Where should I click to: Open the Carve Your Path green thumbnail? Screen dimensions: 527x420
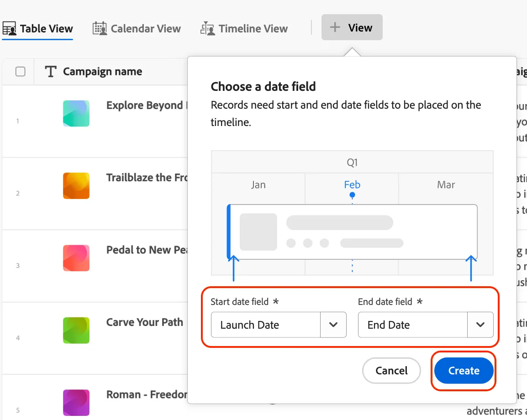point(76,330)
